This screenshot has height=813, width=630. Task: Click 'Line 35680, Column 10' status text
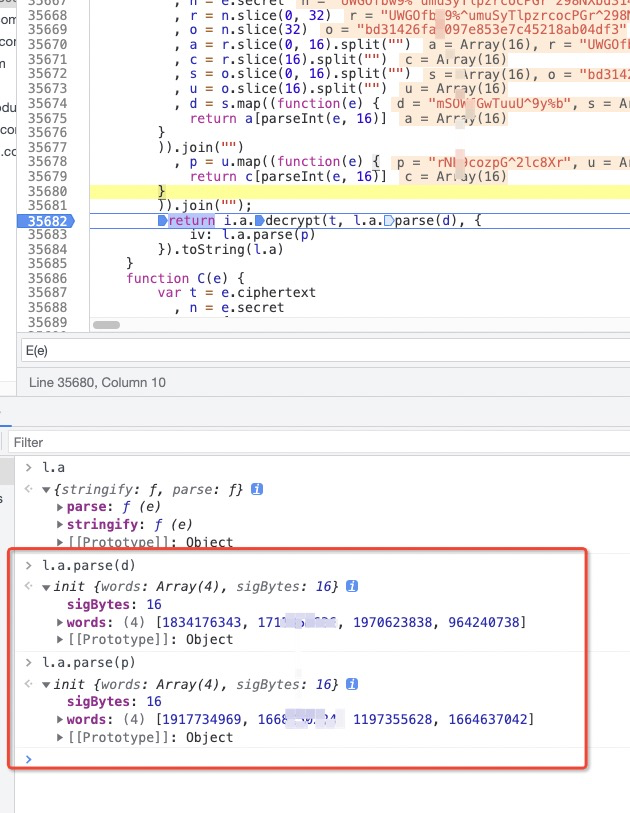coord(97,383)
